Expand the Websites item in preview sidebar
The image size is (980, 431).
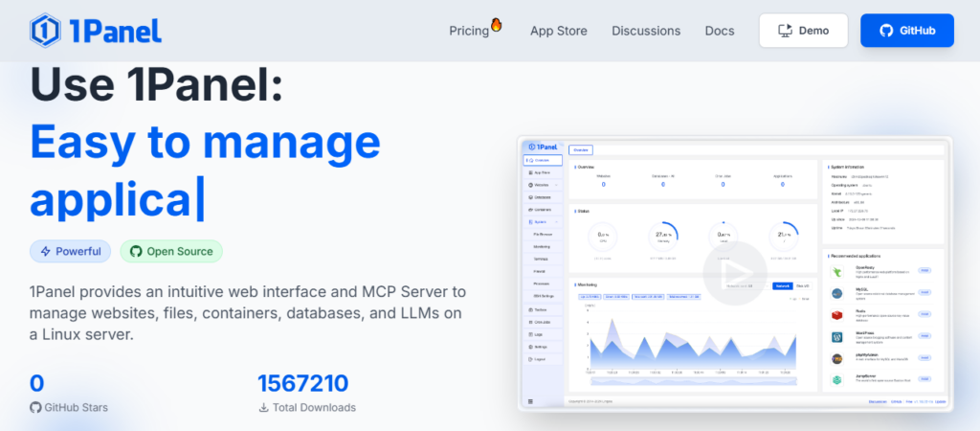542,184
